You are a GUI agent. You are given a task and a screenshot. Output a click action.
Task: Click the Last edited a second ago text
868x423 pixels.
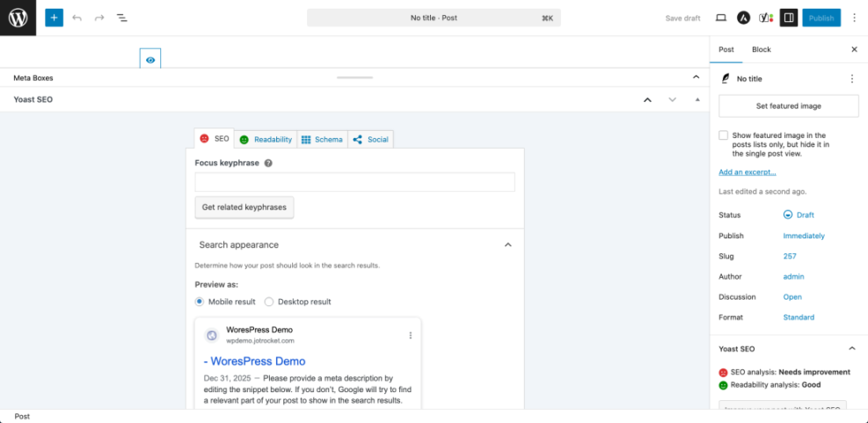(762, 192)
